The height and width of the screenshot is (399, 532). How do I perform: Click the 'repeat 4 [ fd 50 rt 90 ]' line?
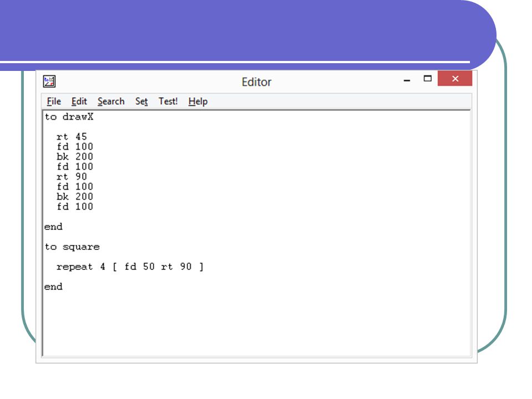[x=130, y=267]
